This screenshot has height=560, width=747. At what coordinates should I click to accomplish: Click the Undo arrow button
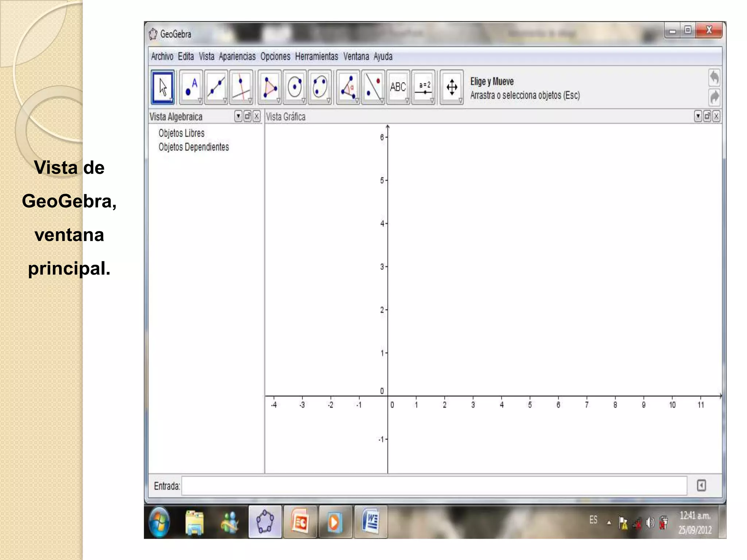(x=714, y=77)
